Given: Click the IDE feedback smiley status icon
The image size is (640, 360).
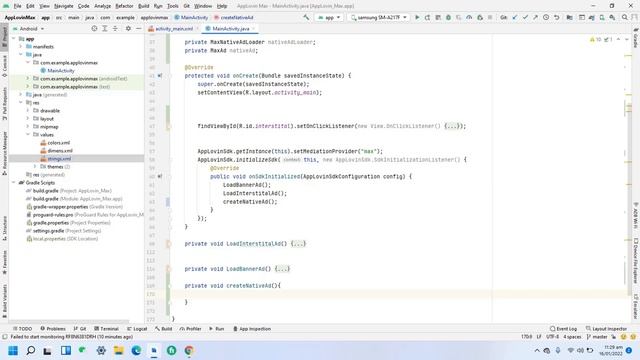Looking at the screenshot, I should click(x=623, y=337).
